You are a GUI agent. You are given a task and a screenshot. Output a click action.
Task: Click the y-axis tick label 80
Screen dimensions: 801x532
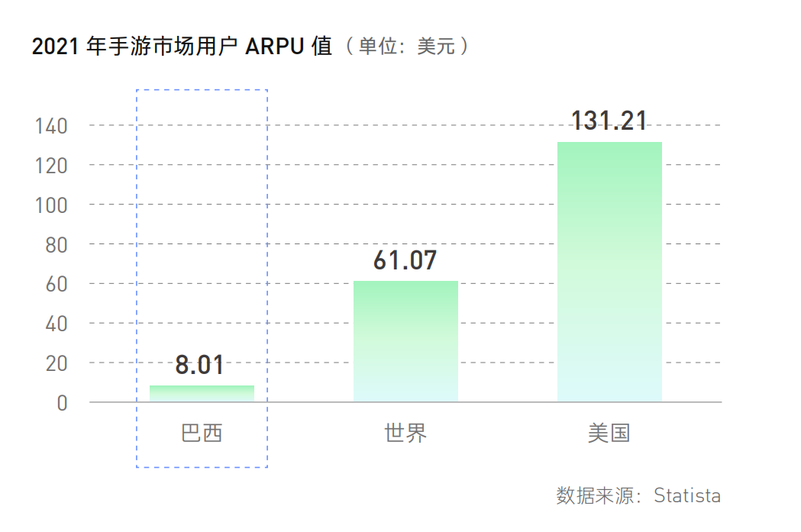coord(57,245)
